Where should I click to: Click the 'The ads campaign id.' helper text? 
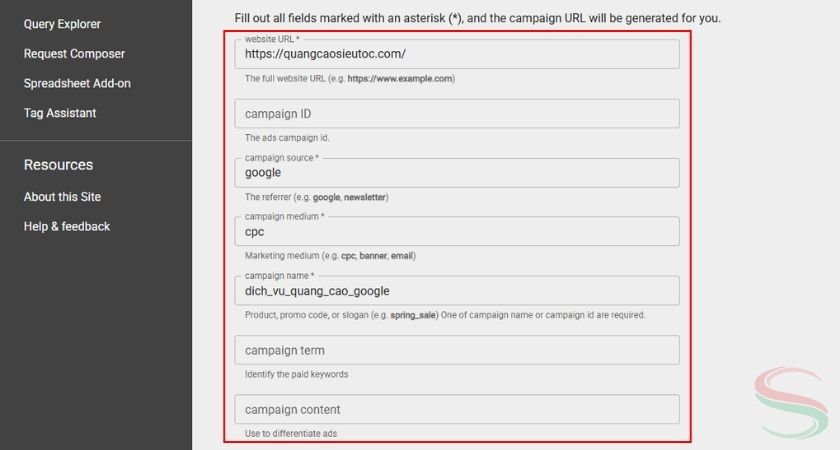coord(287,138)
